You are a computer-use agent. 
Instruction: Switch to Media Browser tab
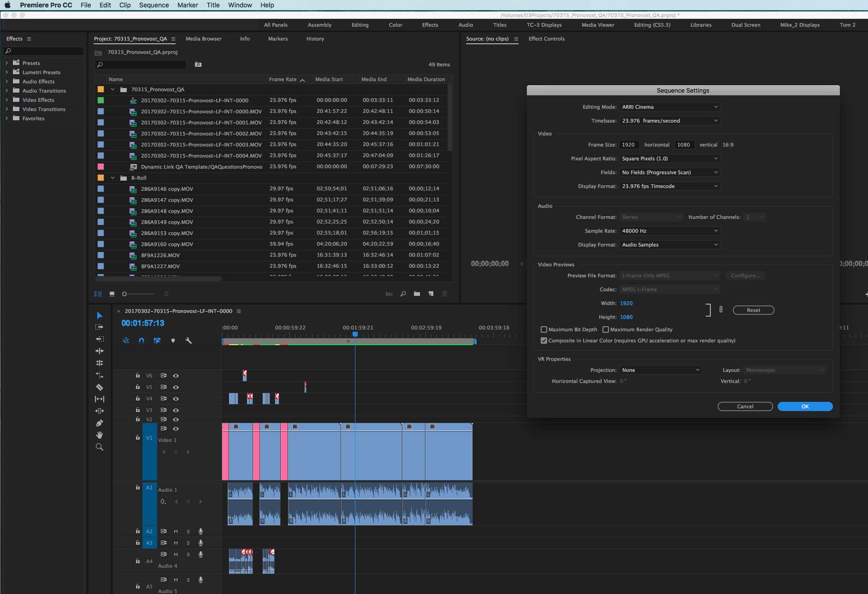[203, 39]
